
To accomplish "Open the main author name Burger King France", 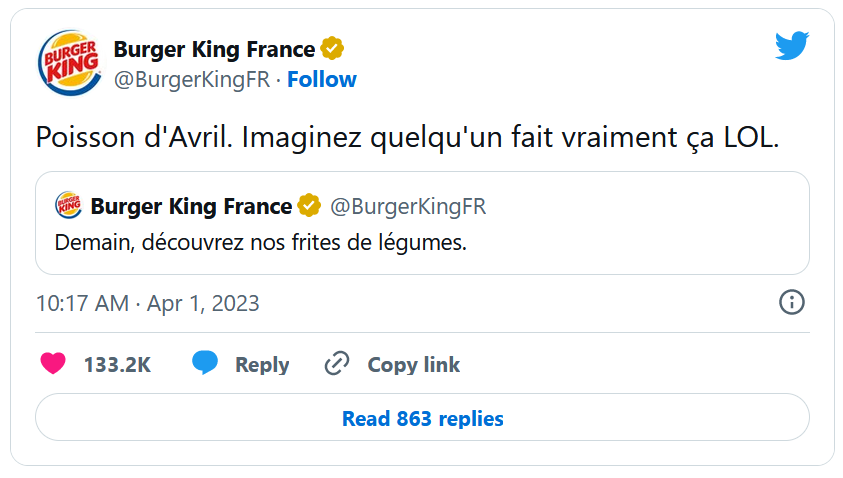I will (x=214, y=49).
